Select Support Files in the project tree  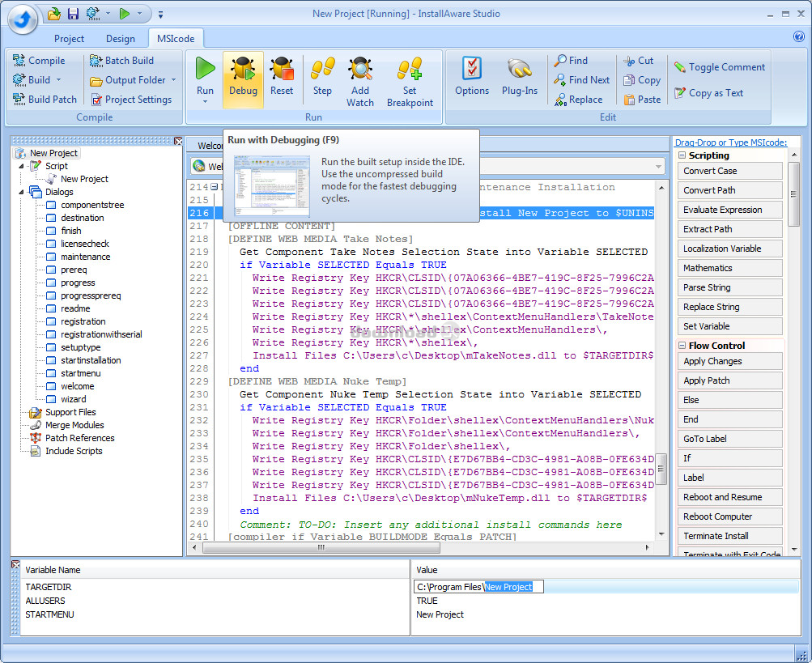(70, 412)
